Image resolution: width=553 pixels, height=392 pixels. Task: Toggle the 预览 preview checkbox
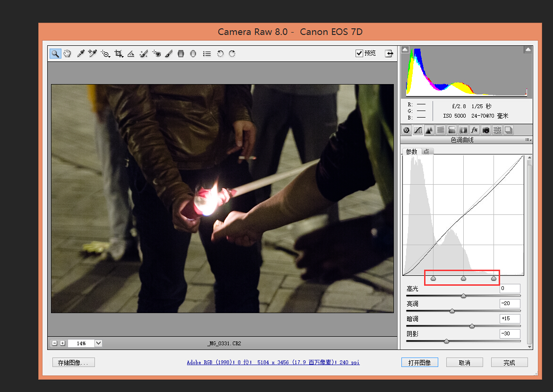click(359, 53)
